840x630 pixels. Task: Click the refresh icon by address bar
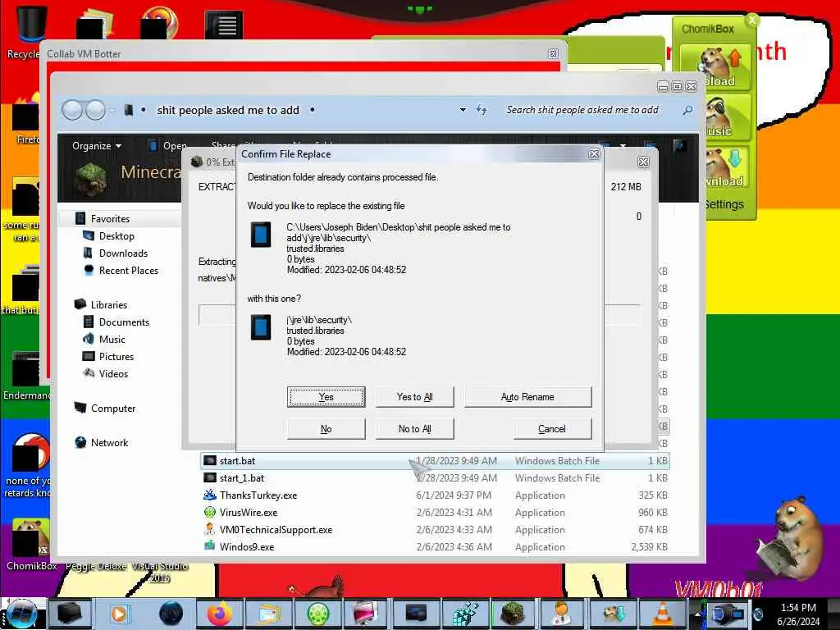(x=481, y=110)
